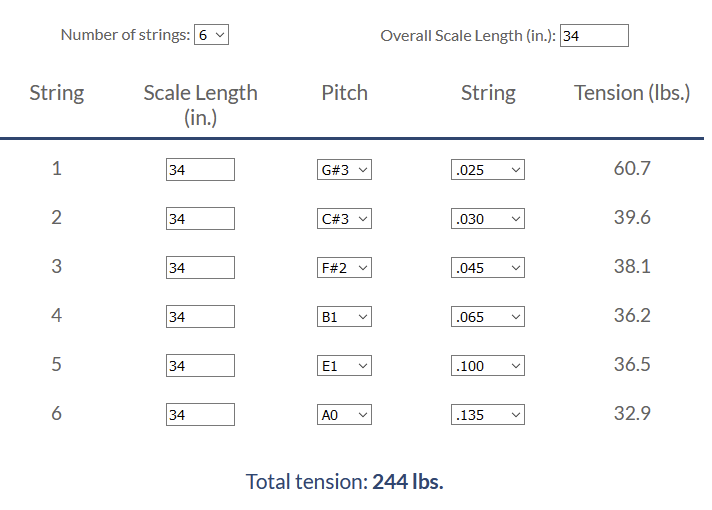Open the .100 string gauge dropdown
Viewport: 712px width, 510px height.
pyautogui.click(x=488, y=366)
